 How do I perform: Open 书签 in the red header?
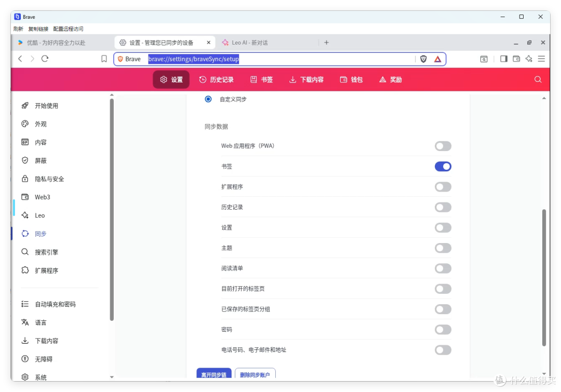pos(261,79)
